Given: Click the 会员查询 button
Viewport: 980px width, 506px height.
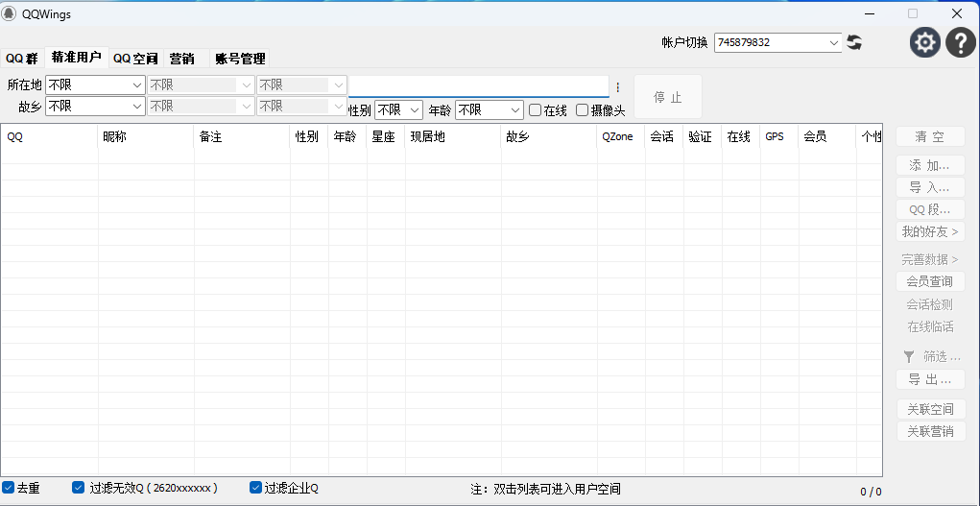Looking at the screenshot, I should coord(929,281).
